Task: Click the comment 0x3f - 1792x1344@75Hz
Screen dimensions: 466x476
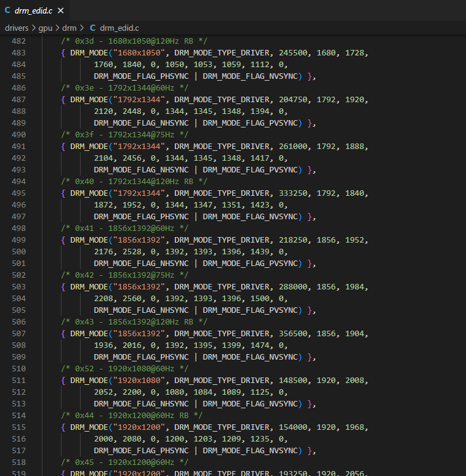Action: point(125,134)
